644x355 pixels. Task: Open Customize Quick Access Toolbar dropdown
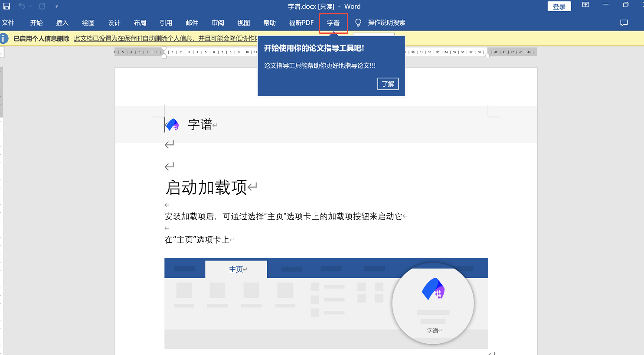57,7
